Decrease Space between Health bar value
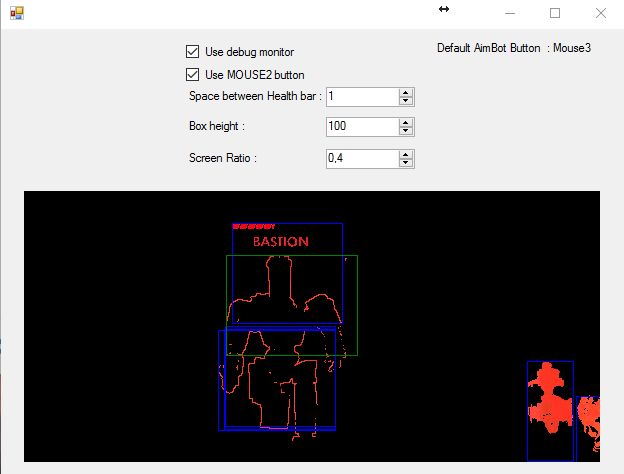Viewport: 624px width, 474px height. click(406, 101)
